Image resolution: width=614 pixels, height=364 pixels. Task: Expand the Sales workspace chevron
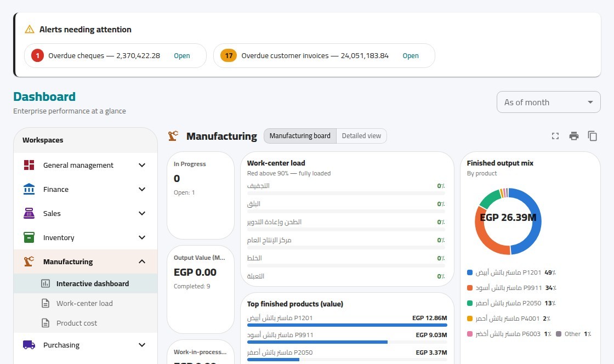[x=142, y=213]
